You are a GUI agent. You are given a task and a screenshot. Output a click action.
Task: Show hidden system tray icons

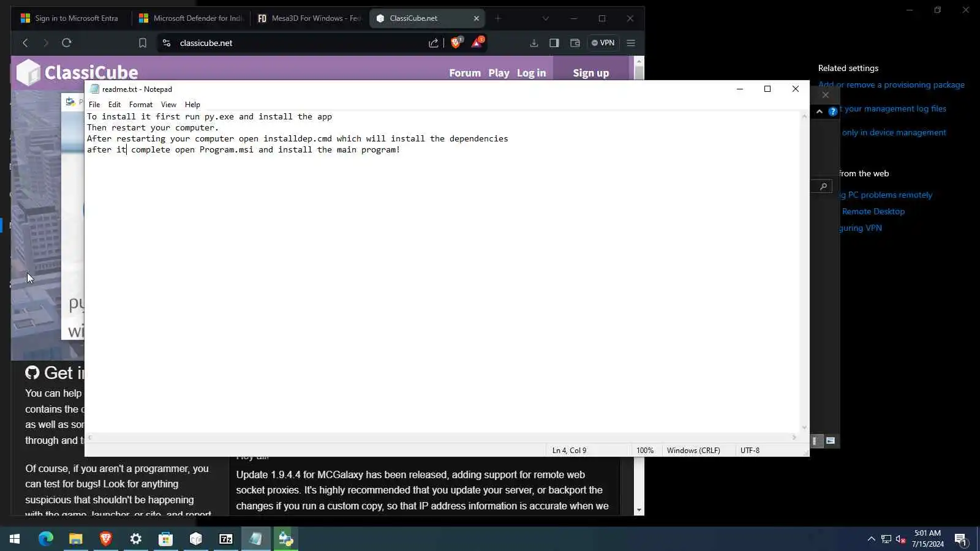tap(871, 539)
